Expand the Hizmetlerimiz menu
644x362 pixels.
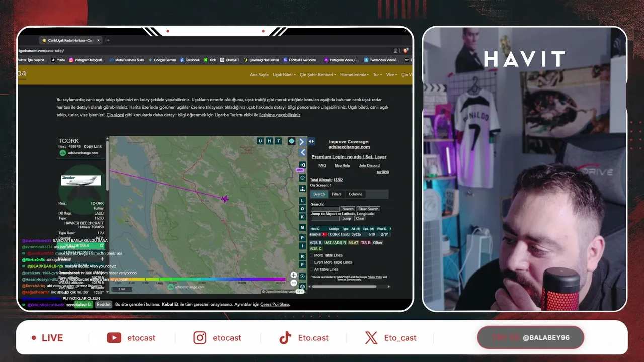tap(354, 75)
